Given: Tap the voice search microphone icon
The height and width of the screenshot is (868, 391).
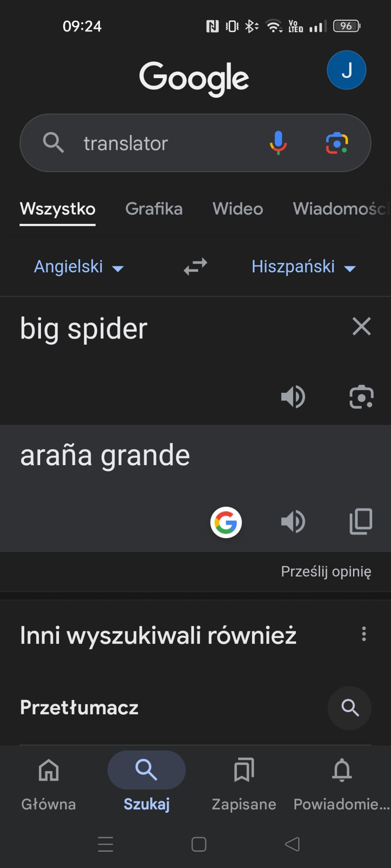Looking at the screenshot, I should point(278,143).
